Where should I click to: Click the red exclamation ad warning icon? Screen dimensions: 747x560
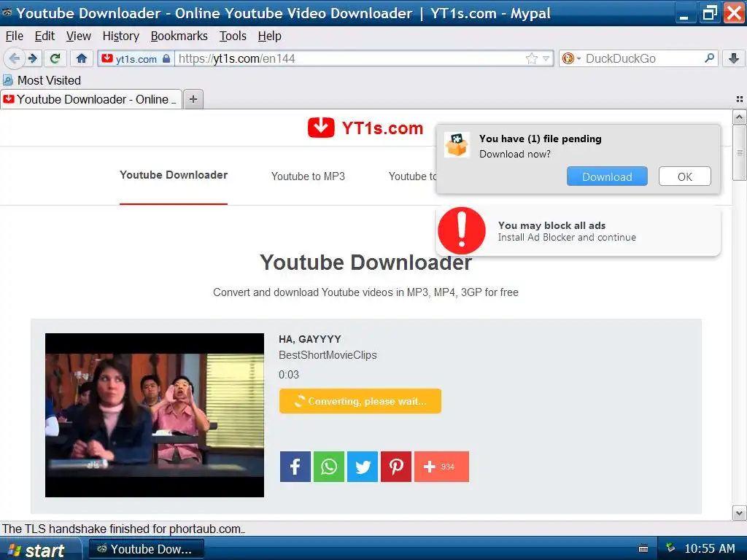pos(461,230)
